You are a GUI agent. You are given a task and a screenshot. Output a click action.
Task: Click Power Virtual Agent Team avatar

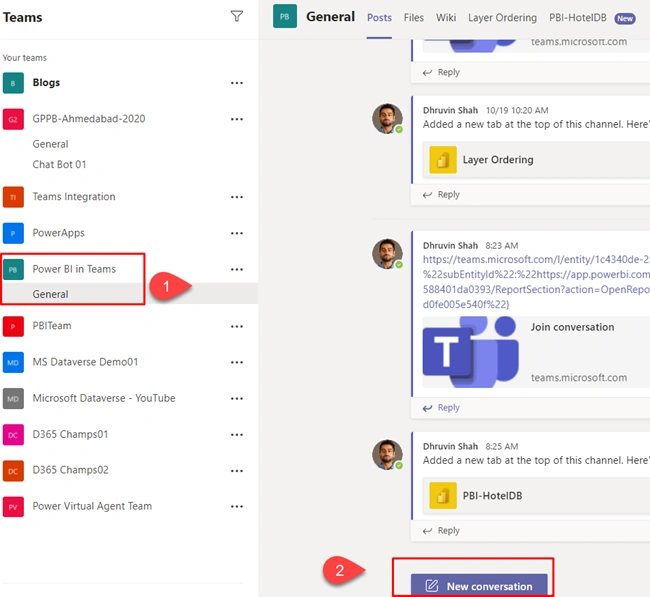click(x=13, y=507)
